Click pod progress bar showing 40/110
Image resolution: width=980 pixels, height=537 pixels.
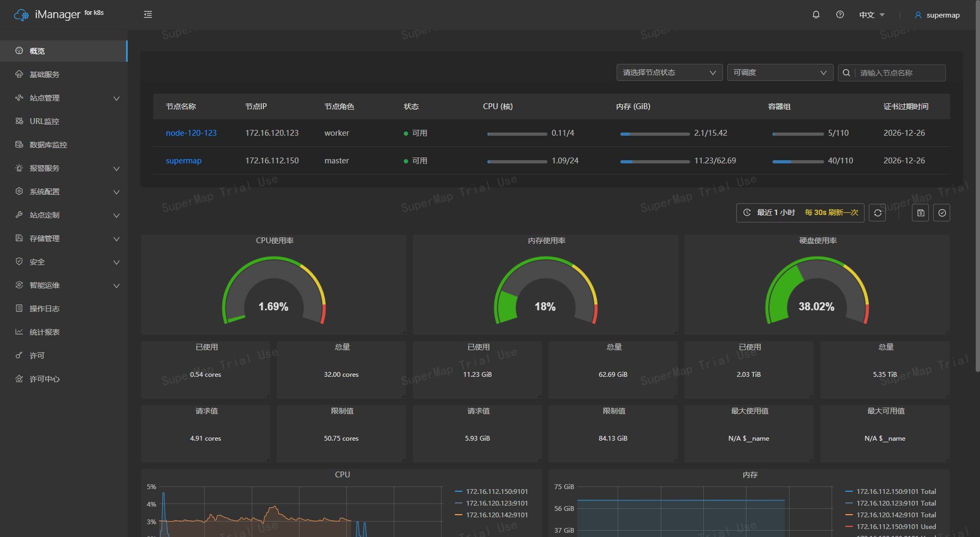[x=798, y=161]
